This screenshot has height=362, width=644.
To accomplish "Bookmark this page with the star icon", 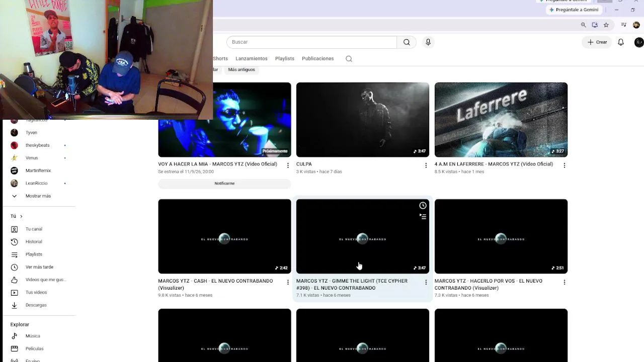I will (x=606, y=25).
